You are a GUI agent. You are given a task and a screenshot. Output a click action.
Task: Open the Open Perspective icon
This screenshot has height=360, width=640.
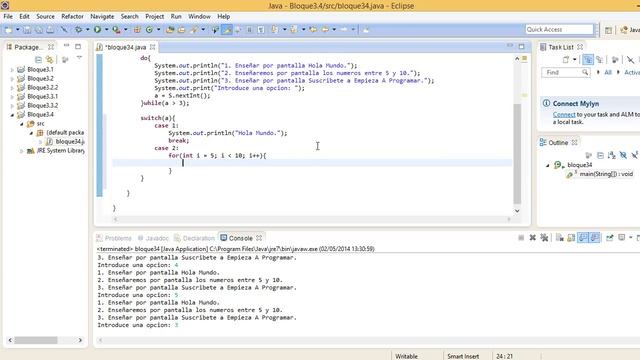point(608,30)
